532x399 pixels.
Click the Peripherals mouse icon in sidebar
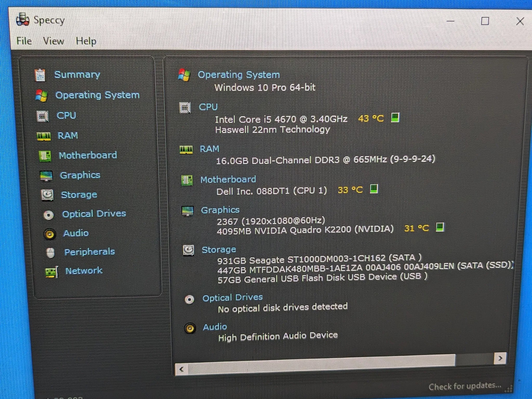50,253
